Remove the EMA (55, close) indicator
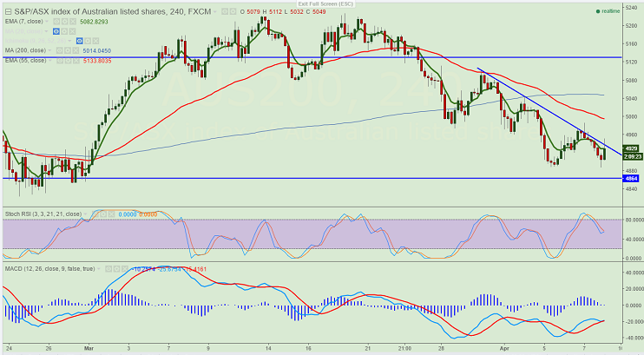The height and width of the screenshot is (355, 644). 76,61
